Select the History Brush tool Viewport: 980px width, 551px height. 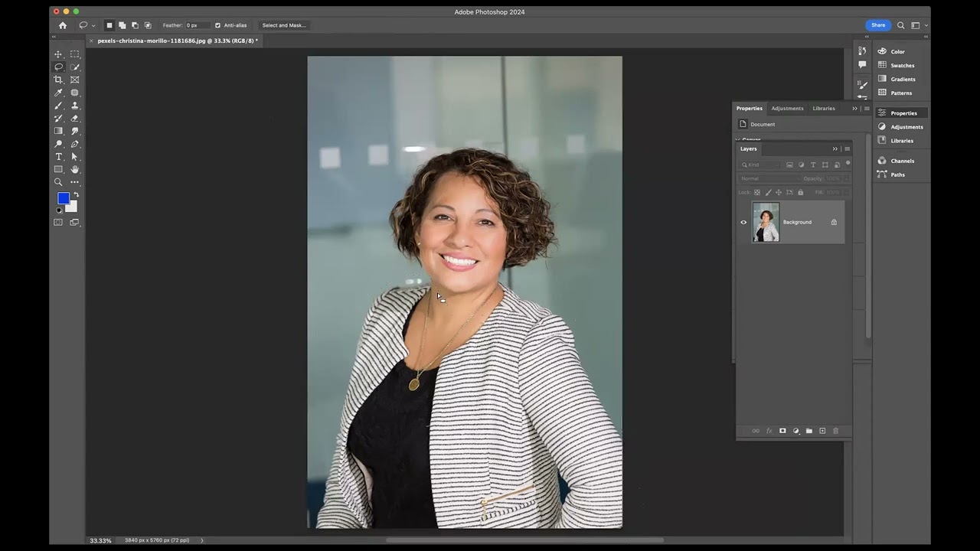click(58, 118)
